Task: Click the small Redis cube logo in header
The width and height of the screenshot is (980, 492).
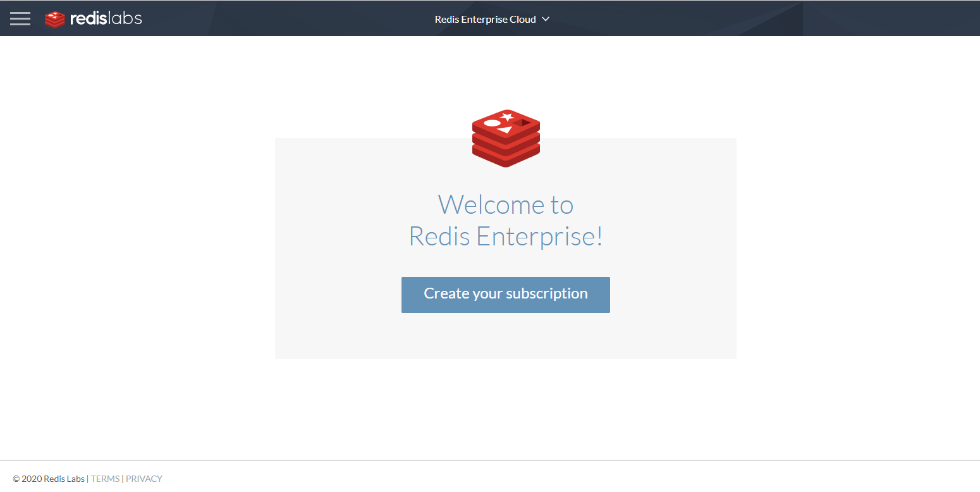Action: pos(55,19)
